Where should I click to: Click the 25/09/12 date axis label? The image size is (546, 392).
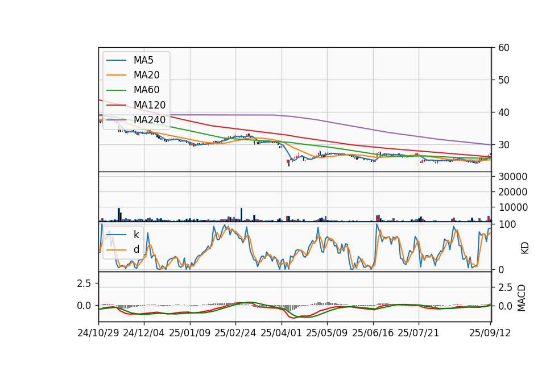[x=490, y=333]
